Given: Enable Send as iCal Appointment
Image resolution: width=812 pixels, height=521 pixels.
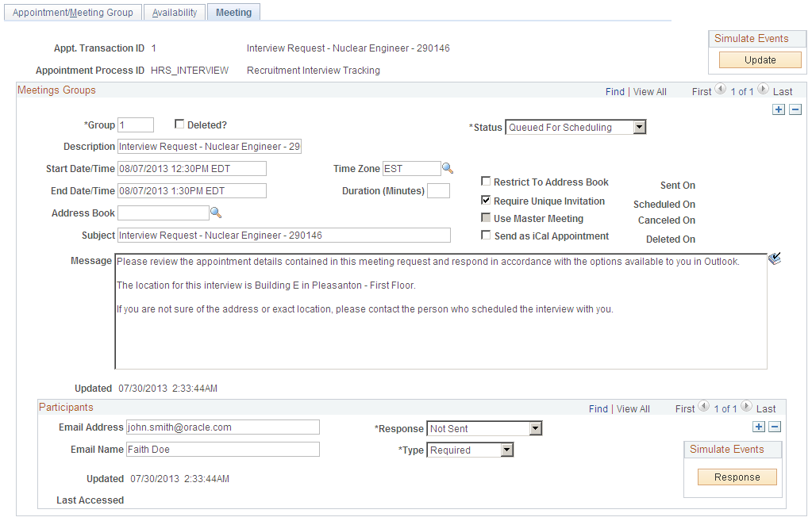Looking at the screenshot, I should pyautogui.click(x=486, y=236).
